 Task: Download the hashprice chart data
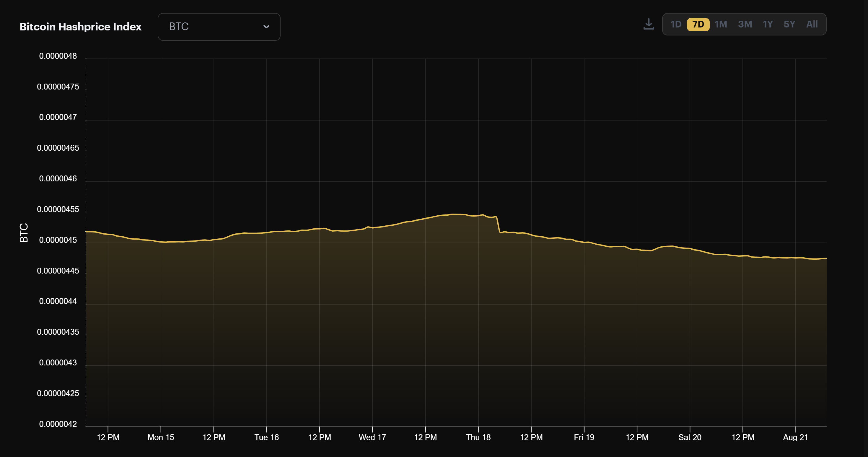coord(648,24)
